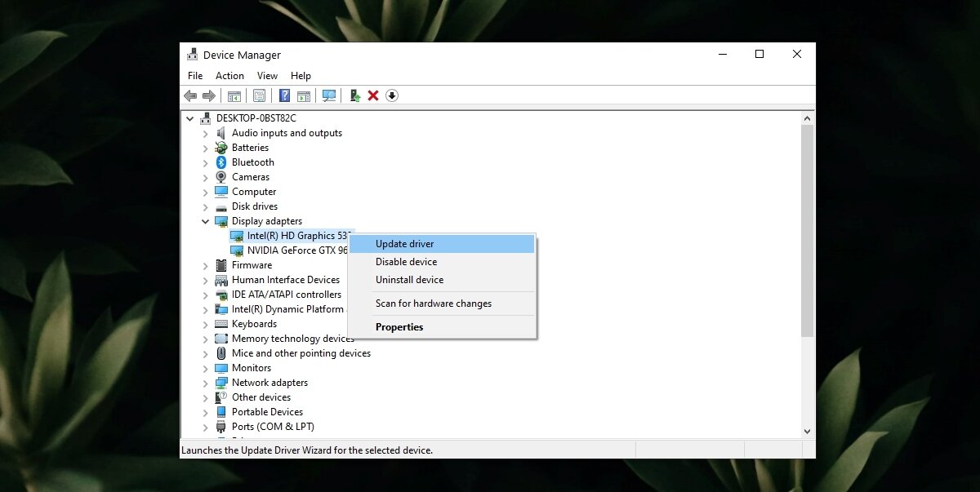This screenshot has height=492, width=980.
Task: Click the scrollbar down arrow
Action: click(x=808, y=431)
